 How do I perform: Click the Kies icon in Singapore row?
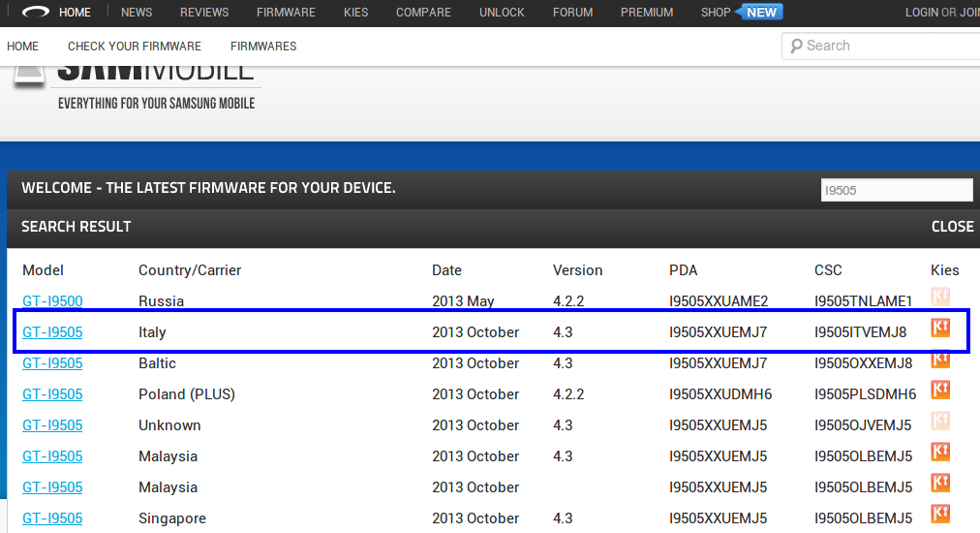click(940, 513)
